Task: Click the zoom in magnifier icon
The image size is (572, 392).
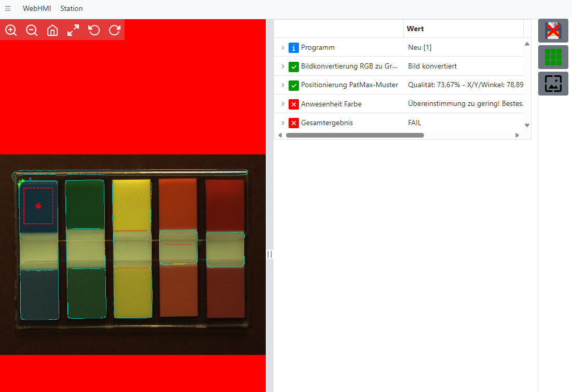Action: point(11,30)
